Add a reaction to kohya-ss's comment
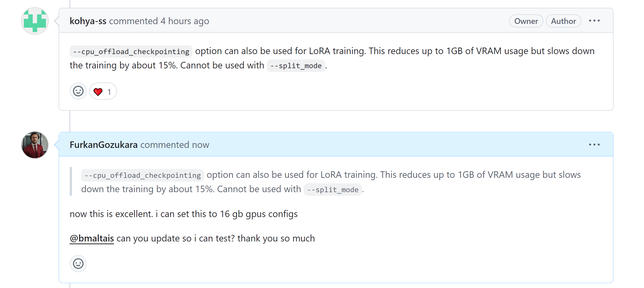 tap(78, 91)
